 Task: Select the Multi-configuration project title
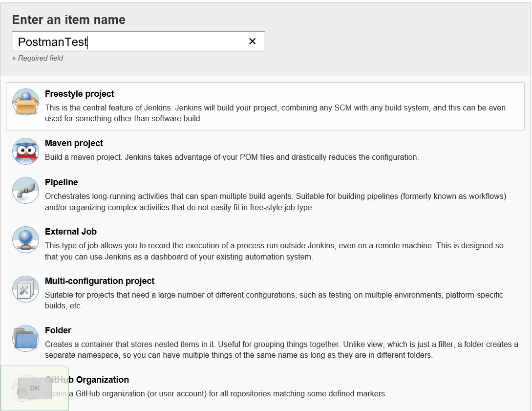[100, 281]
